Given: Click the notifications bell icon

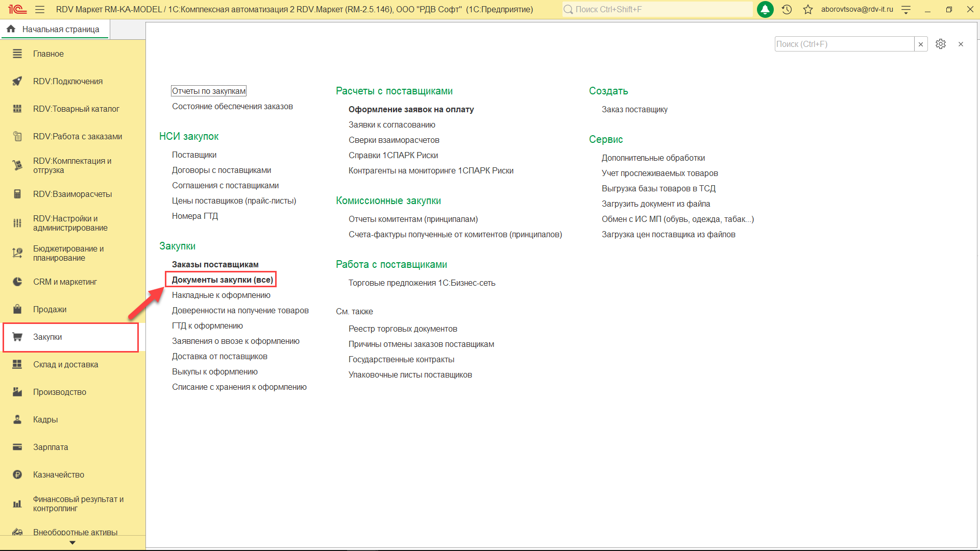Looking at the screenshot, I should (x=765, y=9).
